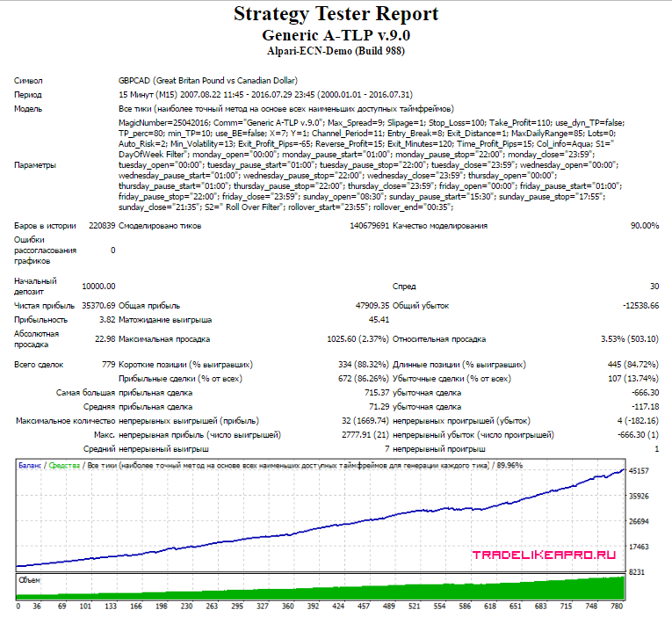Click chart axis value 35926
Screen dimensions: 672x617
coord(639,496)
